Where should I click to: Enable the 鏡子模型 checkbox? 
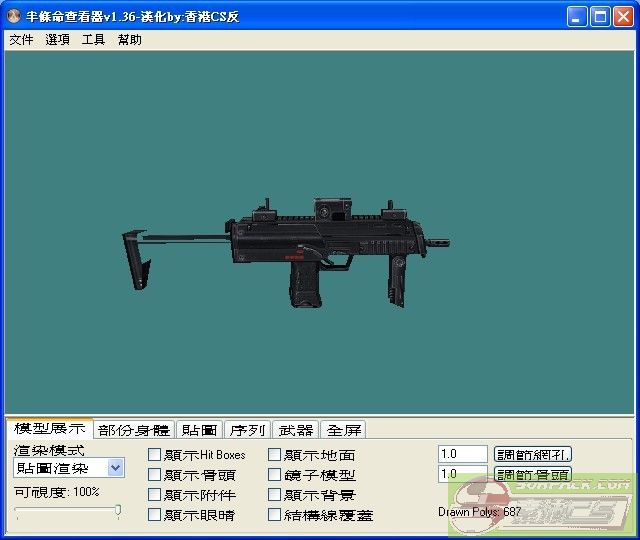[x=274, y=475]
